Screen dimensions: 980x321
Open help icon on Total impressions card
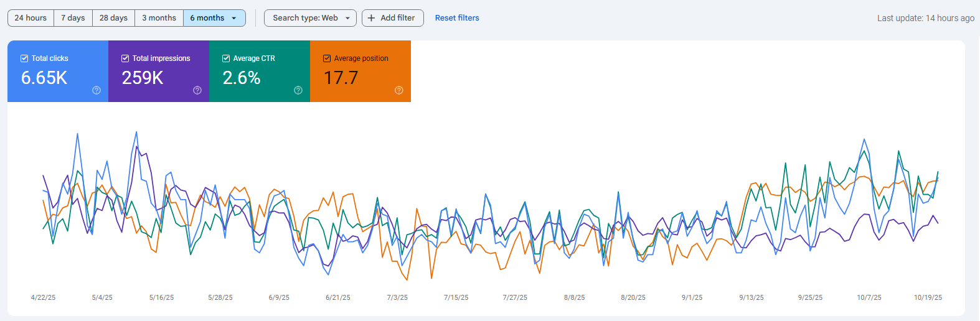click(197, 90)
